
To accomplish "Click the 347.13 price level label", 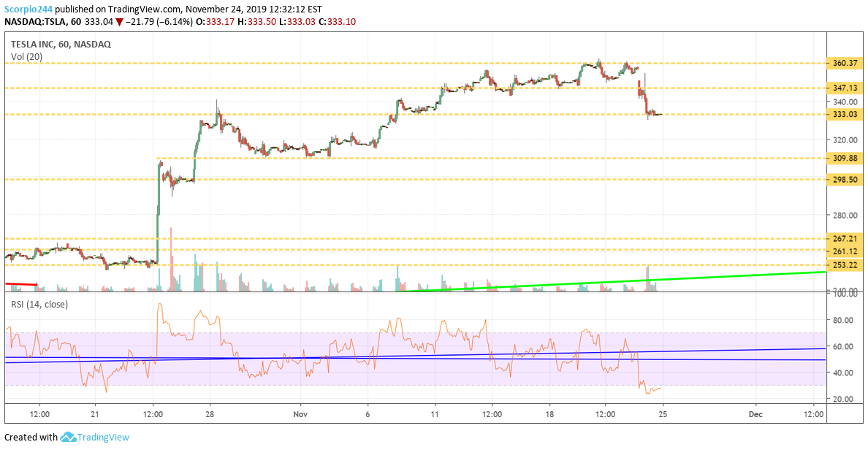I will point(845,88).
